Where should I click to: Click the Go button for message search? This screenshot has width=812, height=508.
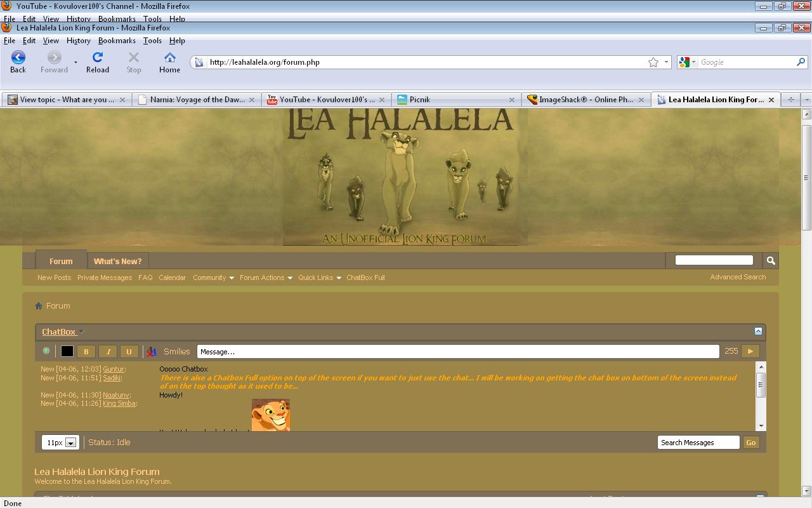click(750, 443)
